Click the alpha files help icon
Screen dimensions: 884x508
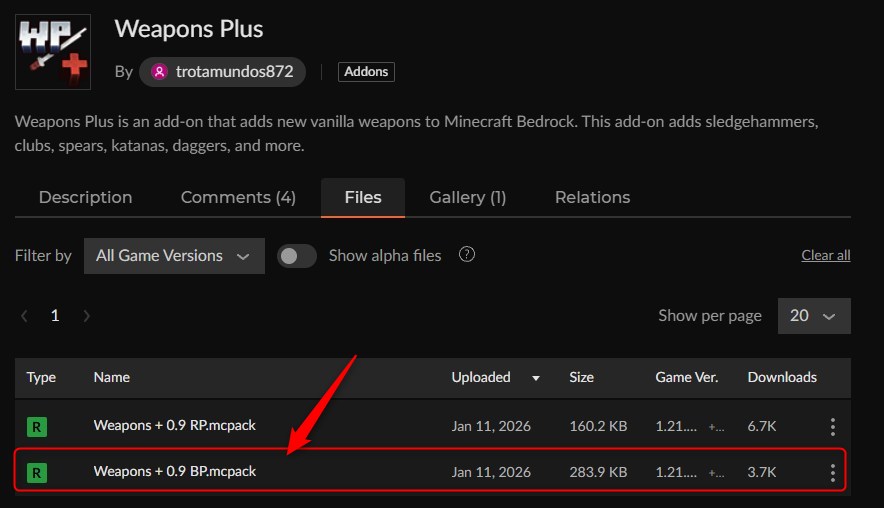point(466,255)
